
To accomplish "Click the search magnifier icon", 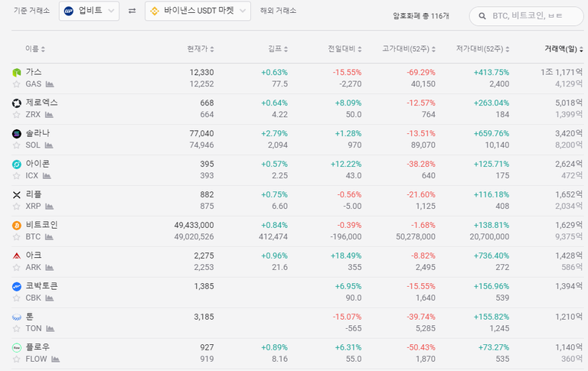I will pos(482,16).
